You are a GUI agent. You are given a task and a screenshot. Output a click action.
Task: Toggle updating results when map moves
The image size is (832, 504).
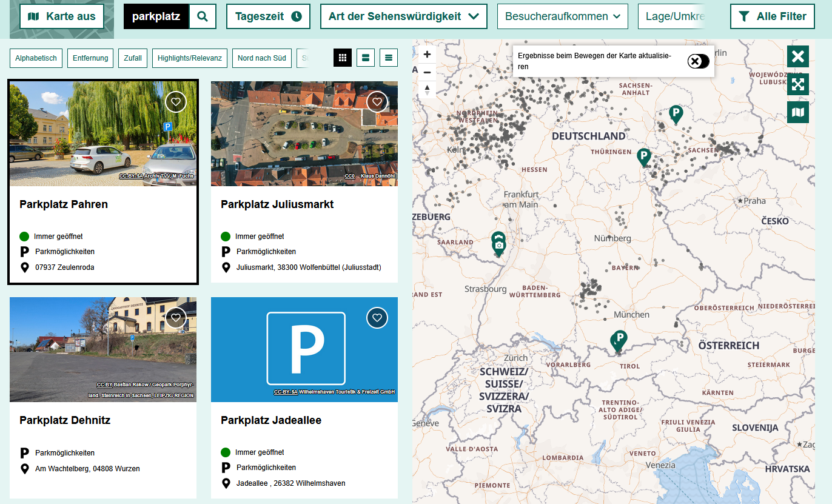tap(698, 61)
